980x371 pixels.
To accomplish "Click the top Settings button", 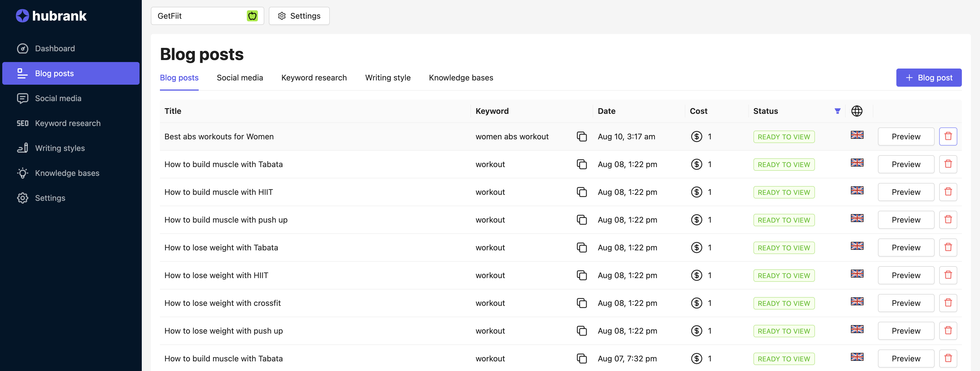I will [x=299, y=16].
